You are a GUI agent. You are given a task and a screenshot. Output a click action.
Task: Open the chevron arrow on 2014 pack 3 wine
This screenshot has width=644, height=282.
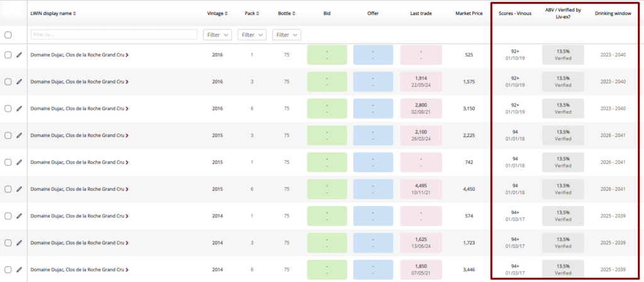click(x=127, y=242)
